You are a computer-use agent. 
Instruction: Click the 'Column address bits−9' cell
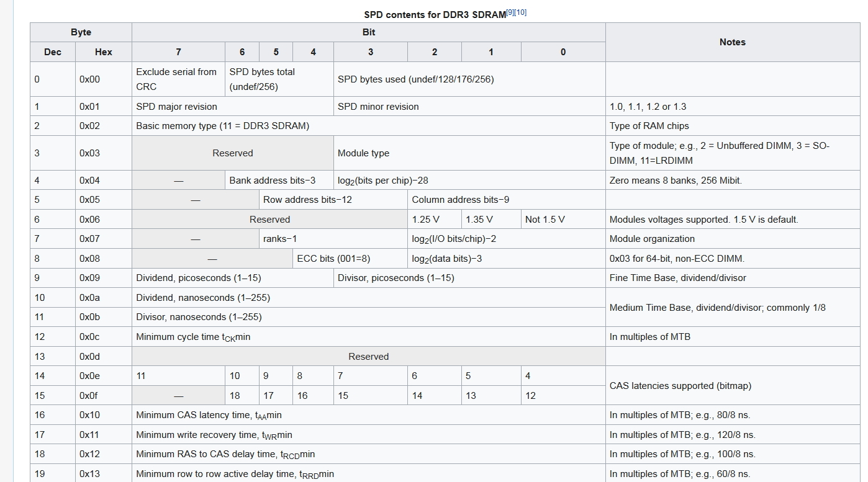461,200
